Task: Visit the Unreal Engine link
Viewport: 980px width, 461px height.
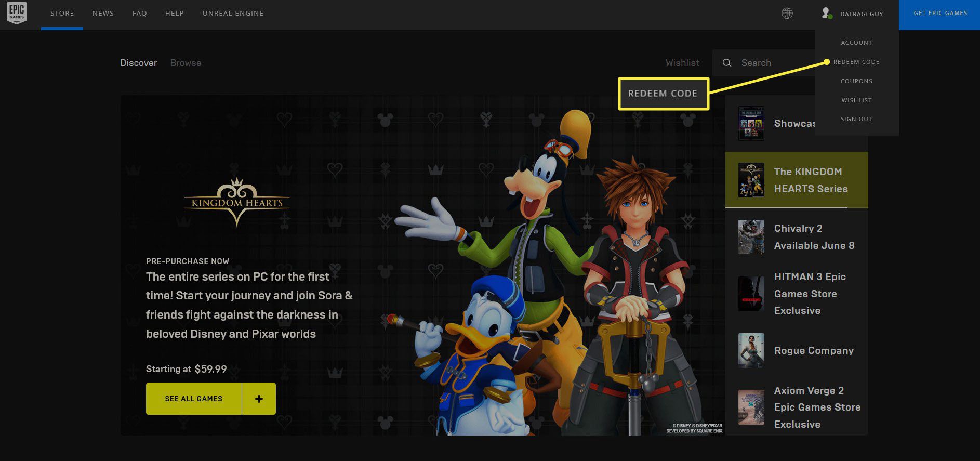Action: tap(233, 13)
